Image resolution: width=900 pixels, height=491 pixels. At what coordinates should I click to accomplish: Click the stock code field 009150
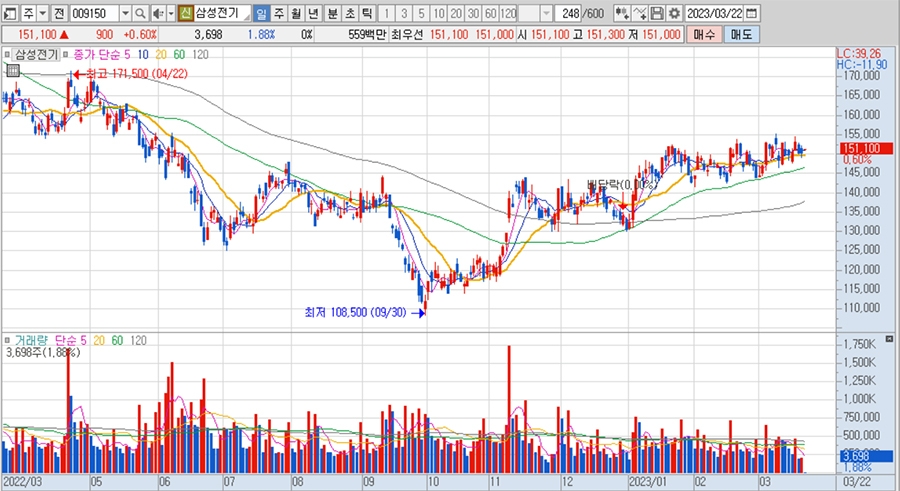[x=94, y=13]
